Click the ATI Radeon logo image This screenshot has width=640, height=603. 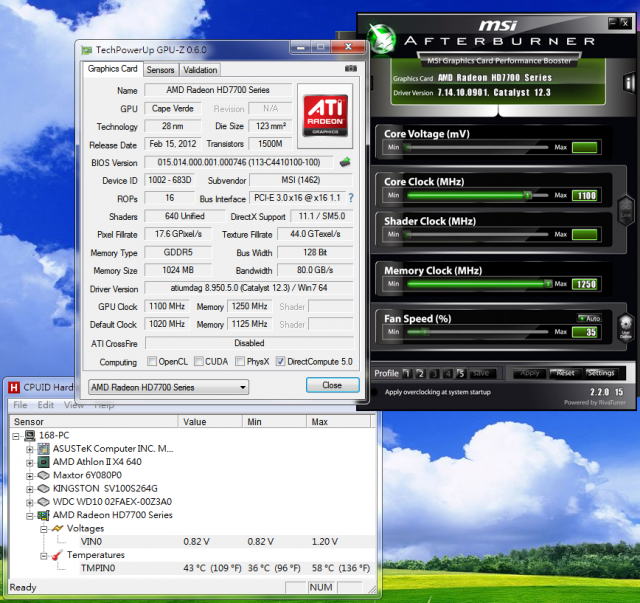(325, 116)
